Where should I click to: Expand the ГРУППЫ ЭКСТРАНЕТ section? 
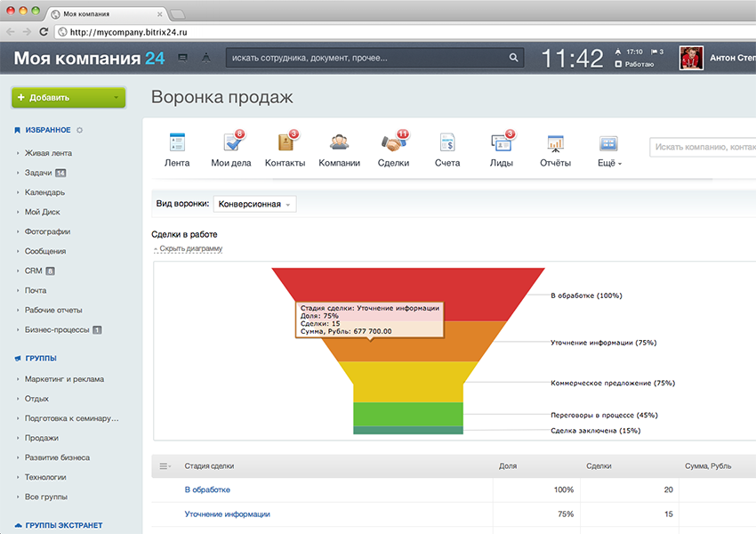(64, 525)
